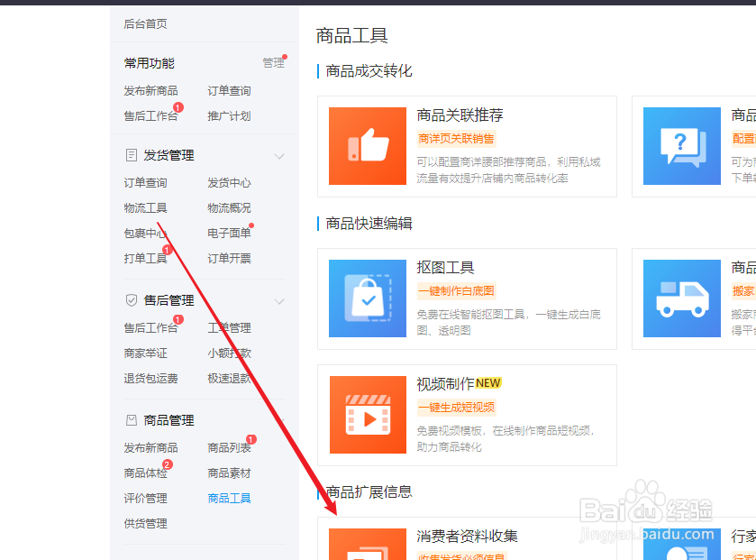Open 工单管理
The height and width of the screenshot is (560, 756).
(x=229, y=328)
